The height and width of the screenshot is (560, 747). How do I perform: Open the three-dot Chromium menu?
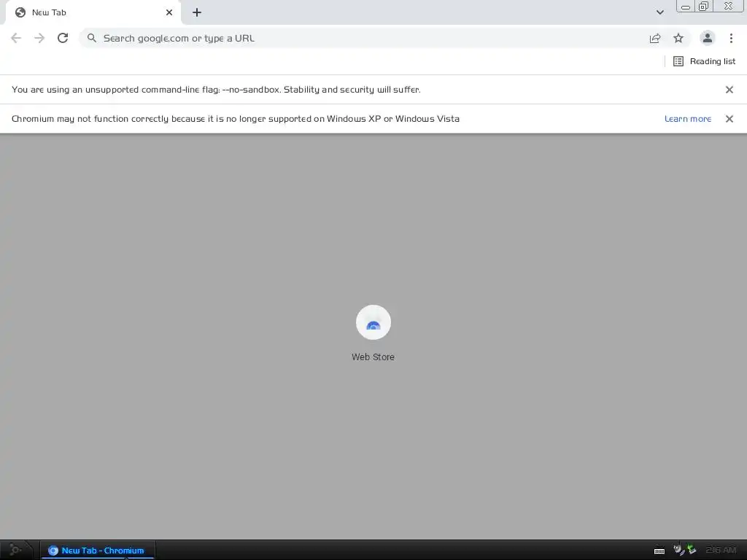click(731, 38)
